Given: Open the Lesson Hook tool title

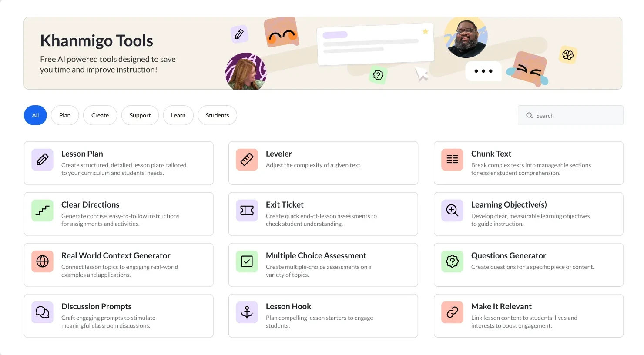Looking at the screenshot, I should click(288, 306).
